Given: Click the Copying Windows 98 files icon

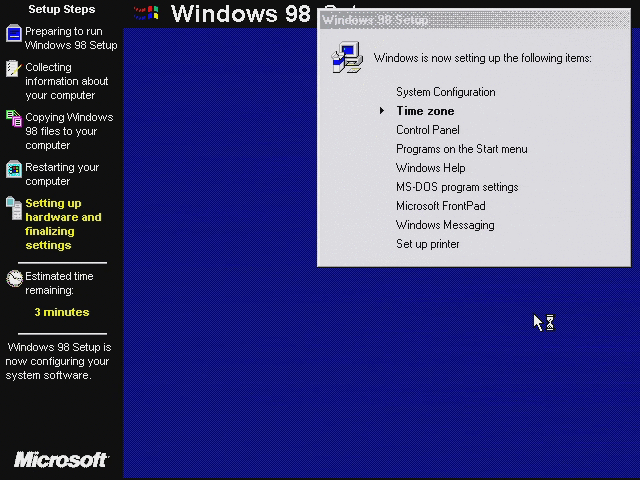Looking at the screenshot, I should pos(14,118).
